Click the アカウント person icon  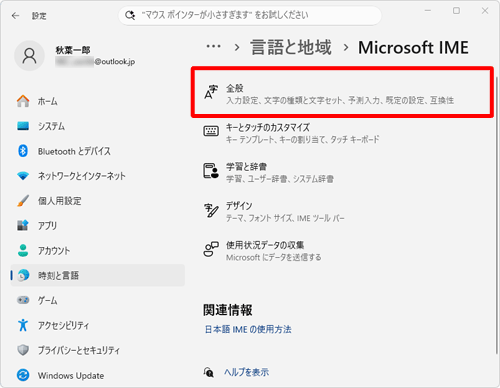click(x=23, y=250)
